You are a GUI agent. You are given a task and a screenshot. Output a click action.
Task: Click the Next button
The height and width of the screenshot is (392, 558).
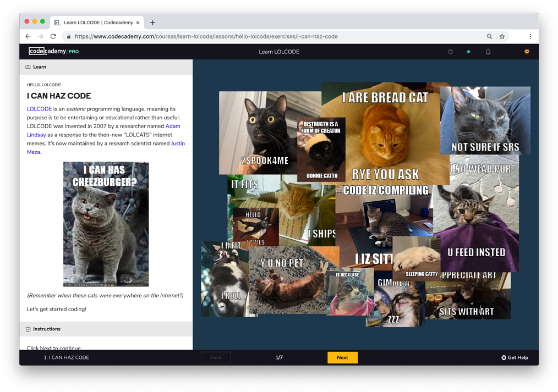(342, 357)
